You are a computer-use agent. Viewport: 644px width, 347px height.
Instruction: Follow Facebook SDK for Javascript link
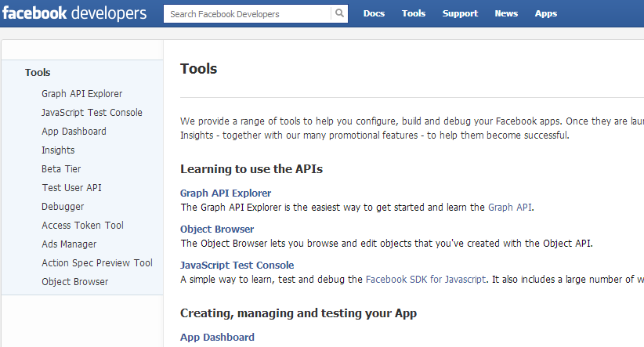(425, 280)
